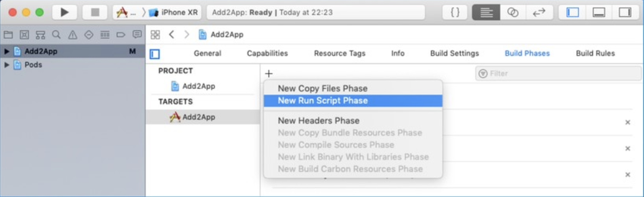
Task: Toggle the right Inspectors panel
Action: [x=625, y=12]
